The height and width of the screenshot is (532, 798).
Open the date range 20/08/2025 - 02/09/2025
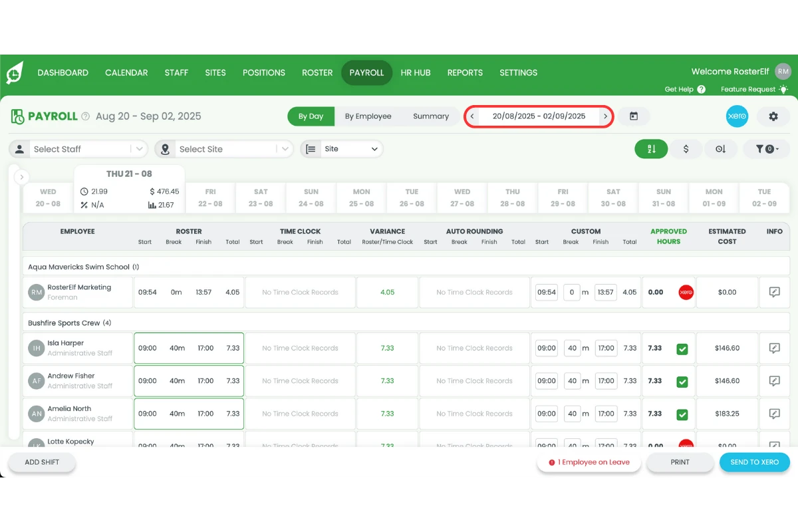pos(539,116)
